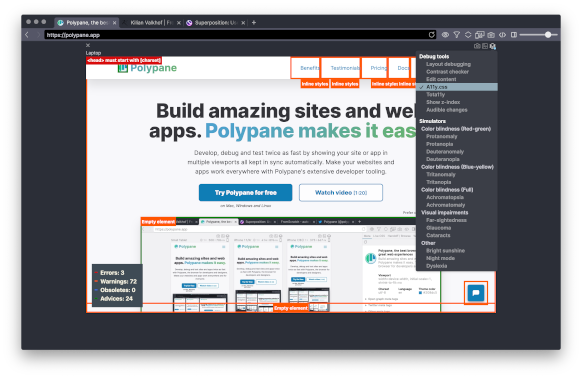The width and height of the screenshot is (582, 378).
Task: Enable Layout debugging option
Action: click(x=448, y=64)
